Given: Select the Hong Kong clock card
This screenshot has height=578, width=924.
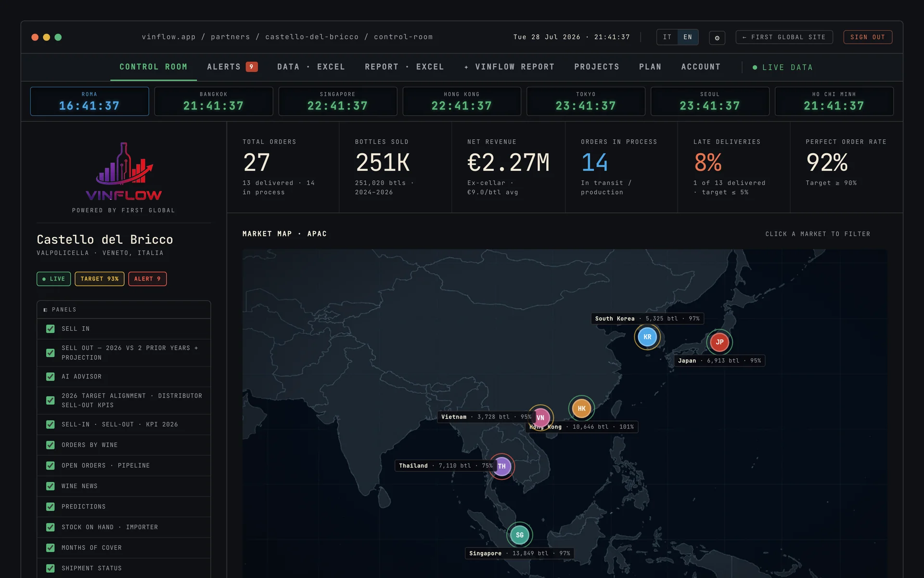Looking at the screenshot, I should (462, 101).
